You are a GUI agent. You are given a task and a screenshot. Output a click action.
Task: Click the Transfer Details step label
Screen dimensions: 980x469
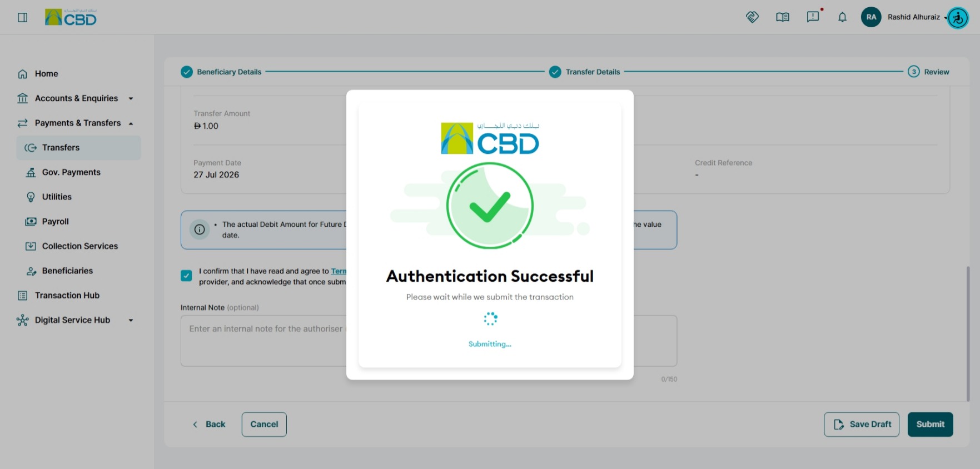[x=593, y=72]
